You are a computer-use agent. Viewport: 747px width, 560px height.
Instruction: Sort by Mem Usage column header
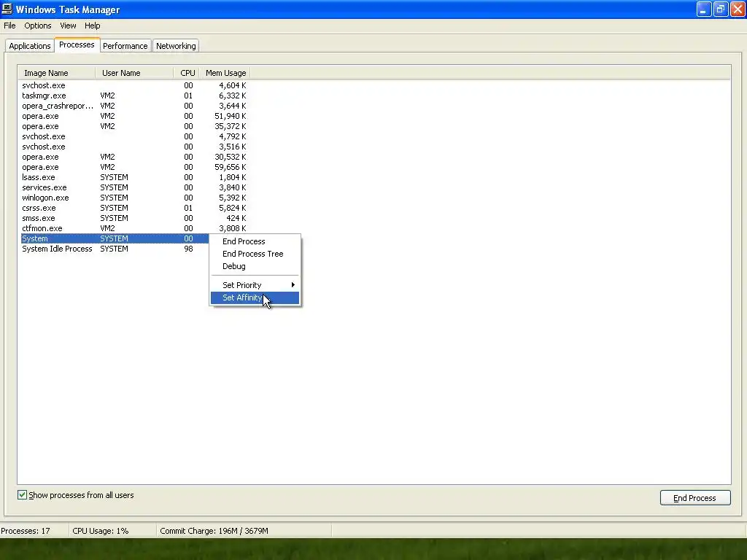[x=225, y=73]
